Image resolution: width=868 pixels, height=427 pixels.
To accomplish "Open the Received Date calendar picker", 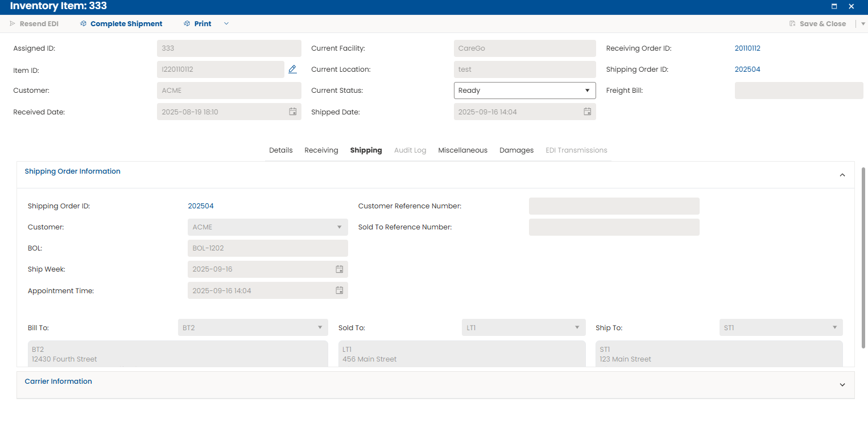I will [293, 112].
